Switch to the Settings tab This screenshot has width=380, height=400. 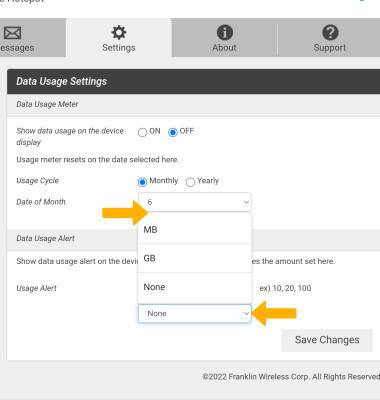119,38
